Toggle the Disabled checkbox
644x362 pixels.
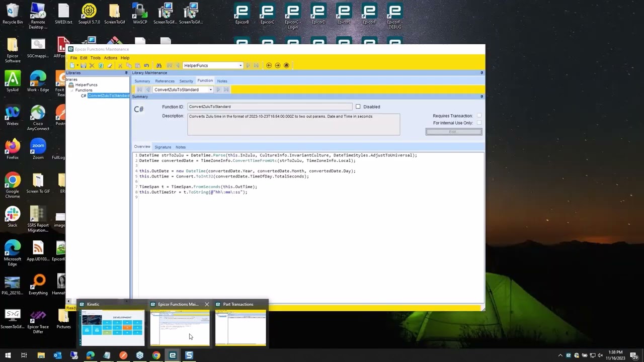(x=358, y=107)
